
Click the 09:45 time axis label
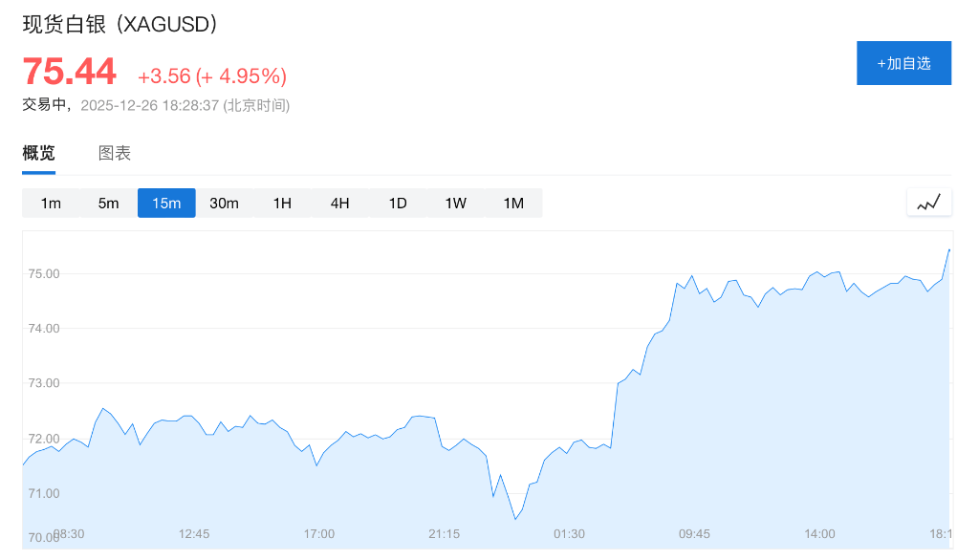click(x=694, y=533)
